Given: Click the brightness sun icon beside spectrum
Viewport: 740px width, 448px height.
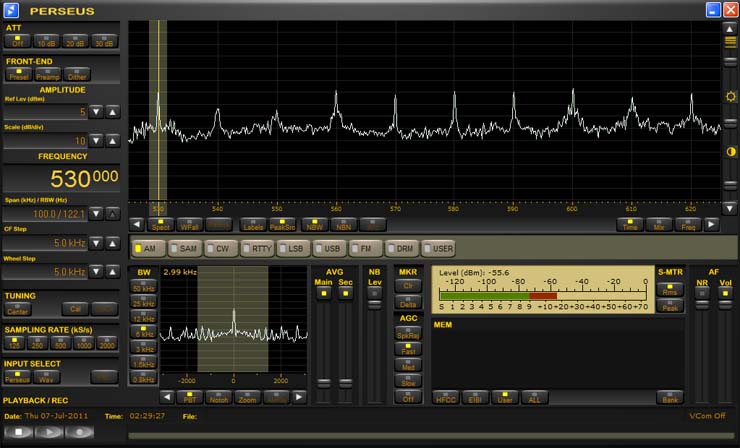Looking at the screenshot, I should (731, 97).
